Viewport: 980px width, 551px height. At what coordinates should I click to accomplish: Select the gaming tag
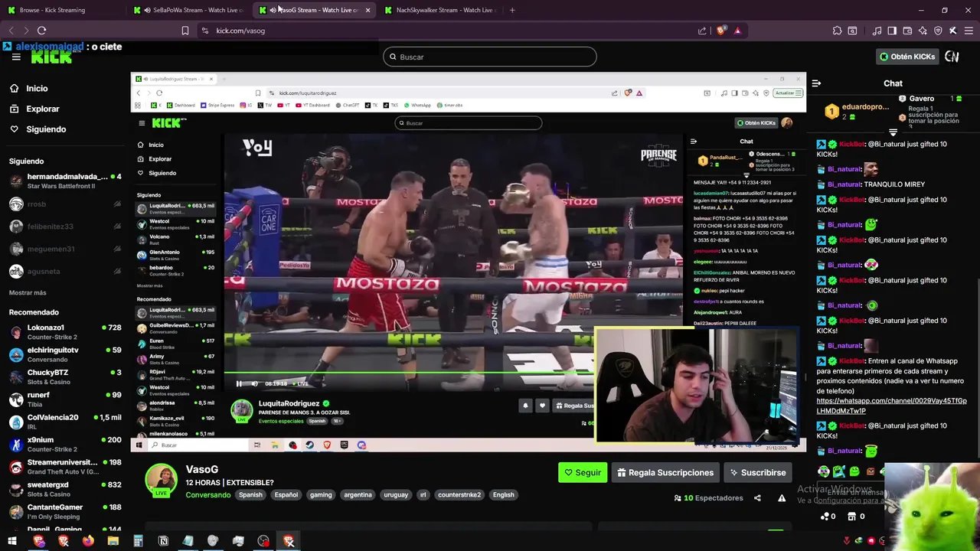click(321, 495)
